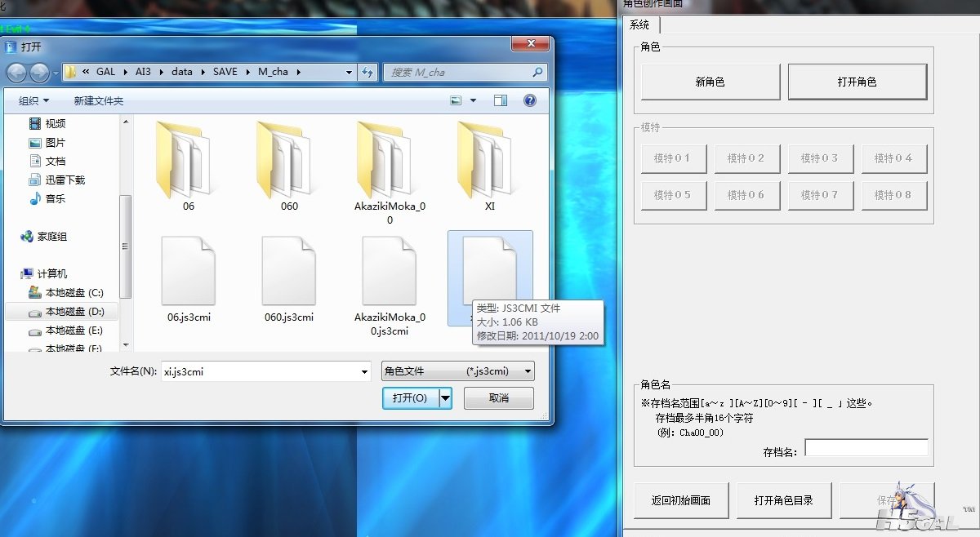Click the help question mark icon

[529, 100]
